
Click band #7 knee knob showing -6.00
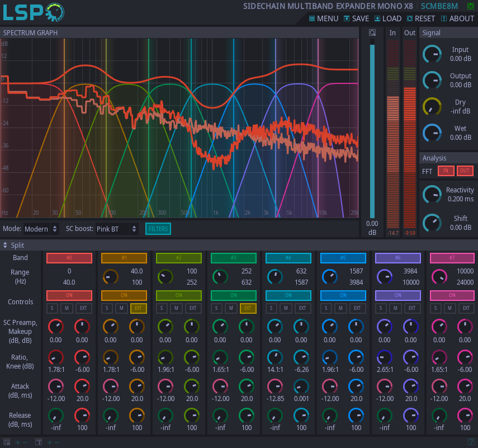pyautogui.click(x=465, y=357)
